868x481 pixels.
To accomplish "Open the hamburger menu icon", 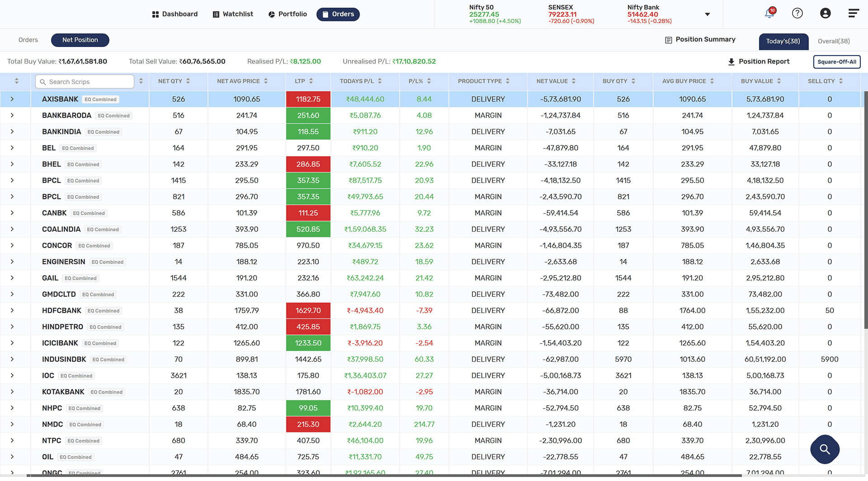I will pos(854,13).
